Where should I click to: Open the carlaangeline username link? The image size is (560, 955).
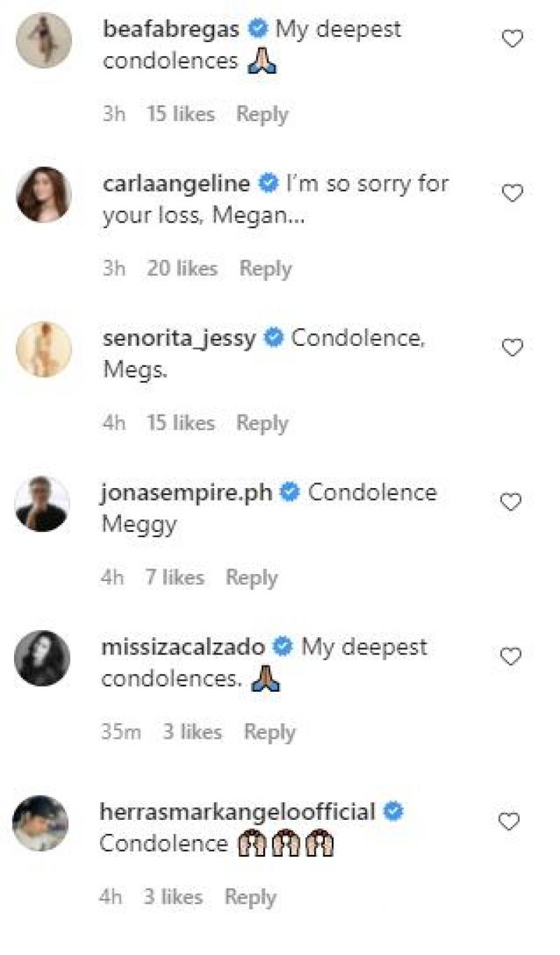(176, 184)
